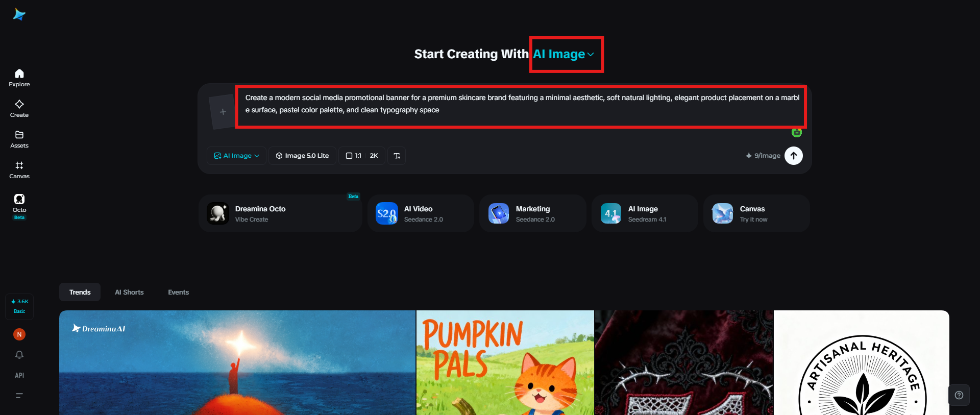Open the AI Image Seedream 4.1 card
The height and width of the screenshot is (415, 980).
[x=645, y=213]
